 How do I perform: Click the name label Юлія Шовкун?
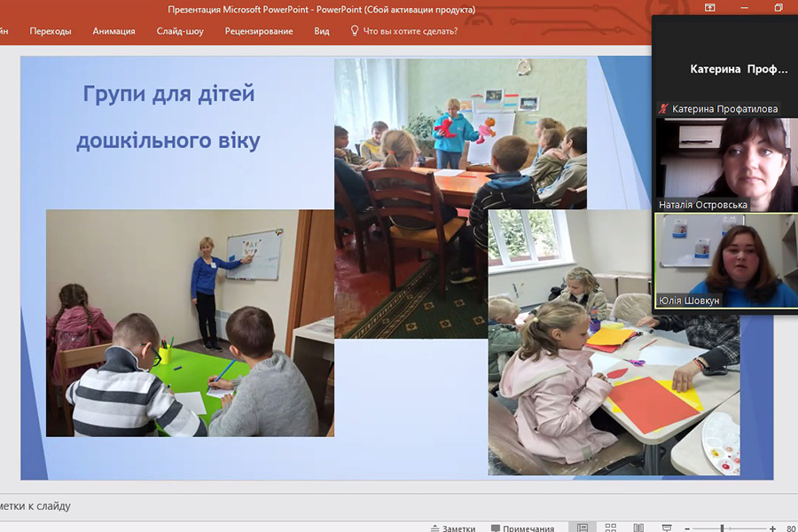(689, 301)
